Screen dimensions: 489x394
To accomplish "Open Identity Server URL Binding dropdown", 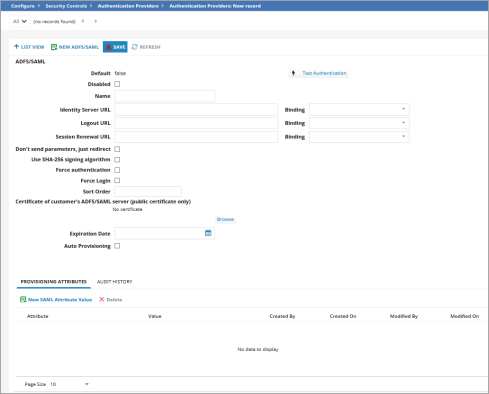I will [x=359, y=109].
